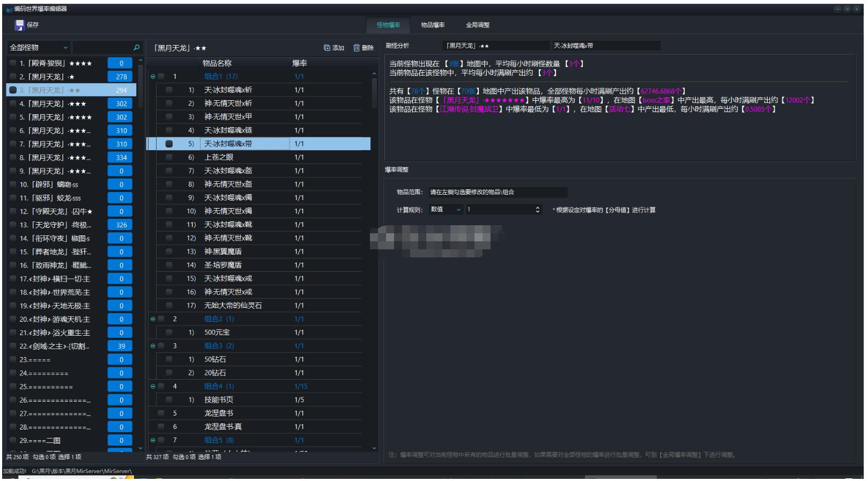Click the calculation value spinner arrows

[538, 210]
